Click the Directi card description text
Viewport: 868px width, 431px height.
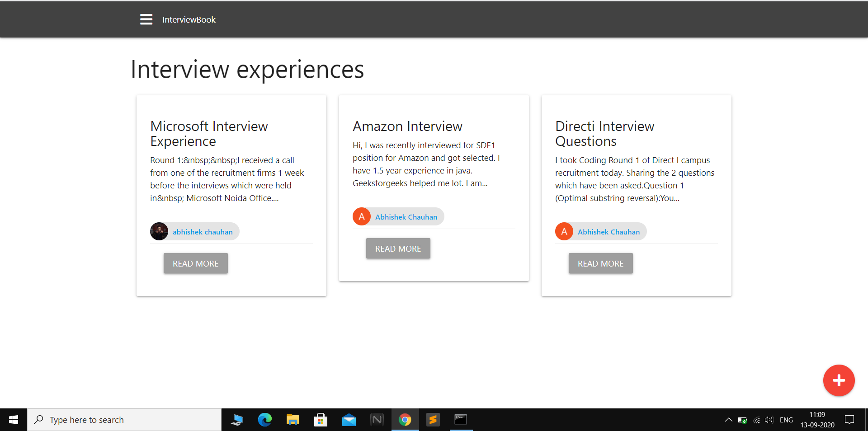635,179
